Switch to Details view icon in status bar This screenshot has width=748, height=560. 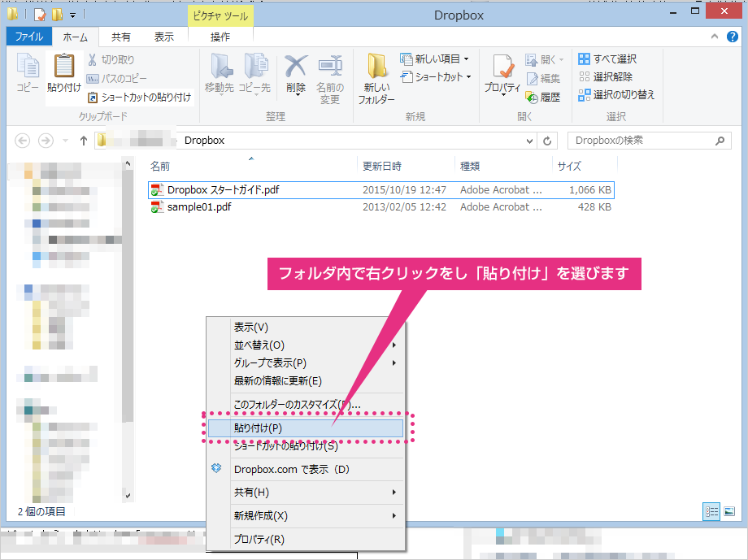click(x=711, y=512)
